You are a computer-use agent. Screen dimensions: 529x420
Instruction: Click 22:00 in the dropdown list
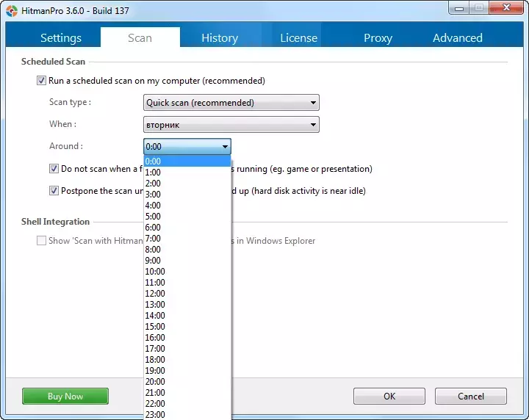(187, 404)
